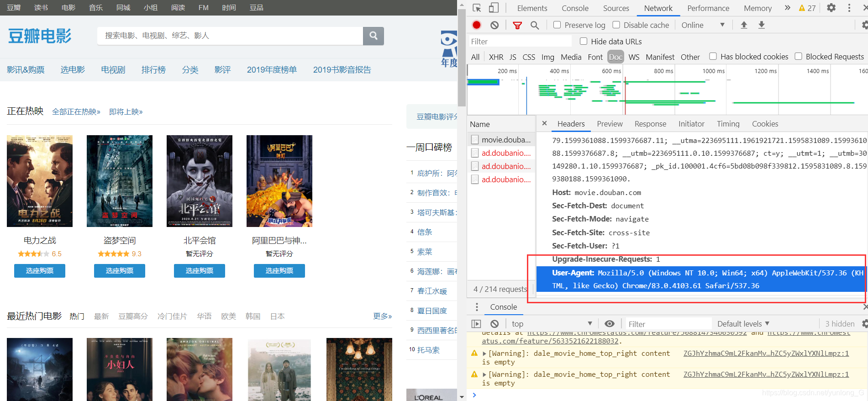
Task: Filter requests by Img type
Action: tap(547, 57)
